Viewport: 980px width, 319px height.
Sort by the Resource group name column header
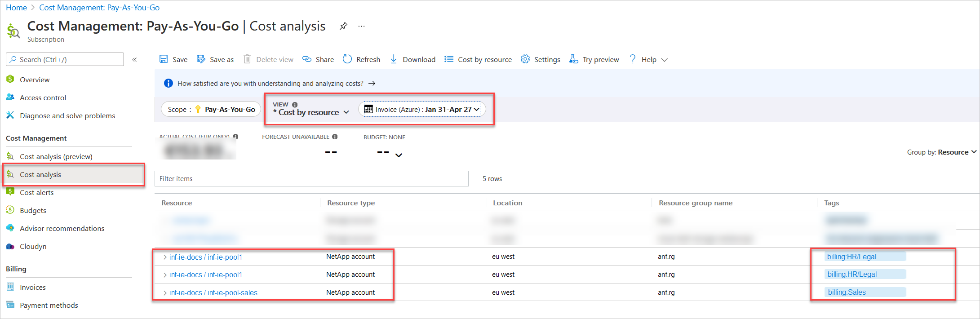pos(696,203)
